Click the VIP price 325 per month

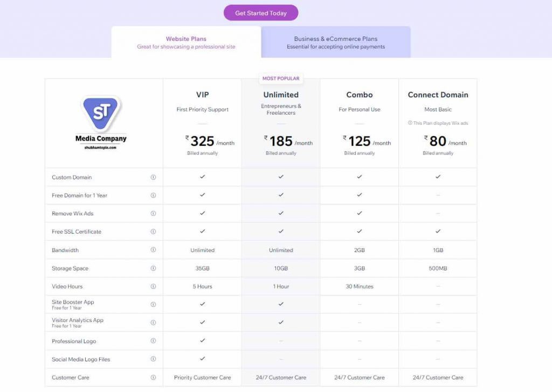pyautogui.click(x=210, y=141)
